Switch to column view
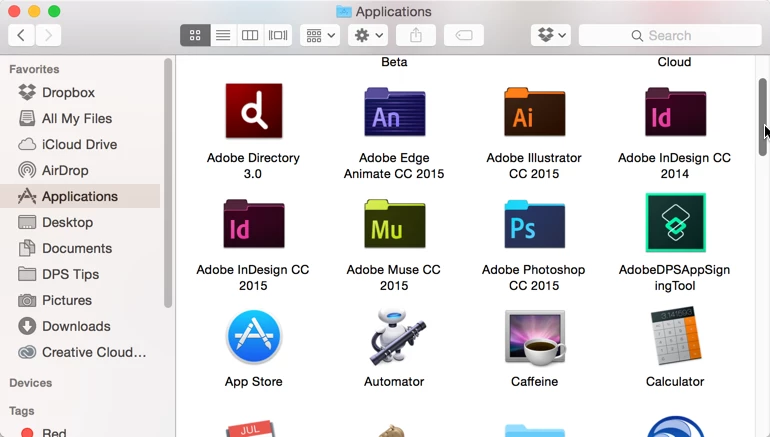The width and height of the screenshot is (770, 437). [250, 35]
